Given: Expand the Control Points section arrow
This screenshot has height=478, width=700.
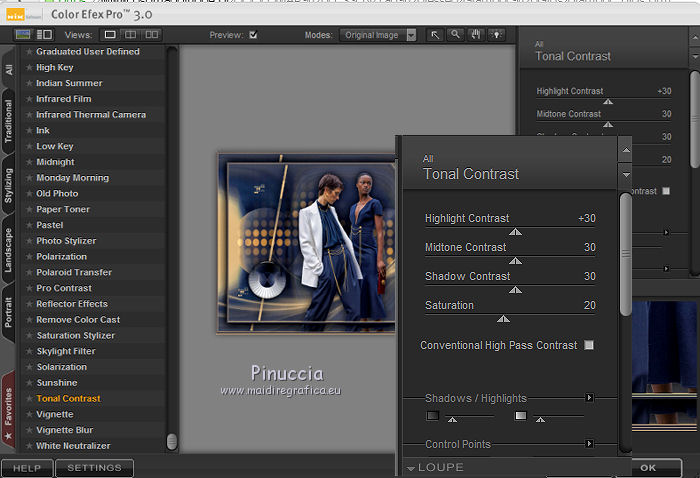Looking at the screenshot, I should point(589,444).
